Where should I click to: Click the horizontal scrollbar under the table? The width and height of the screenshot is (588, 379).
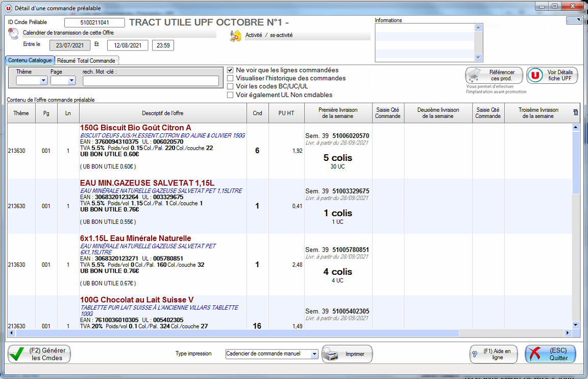pos(255,333)
